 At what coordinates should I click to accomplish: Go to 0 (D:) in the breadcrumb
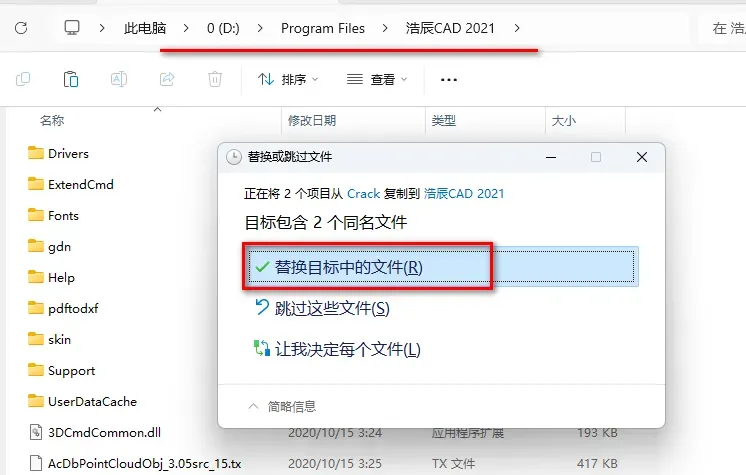pos(223,29)
